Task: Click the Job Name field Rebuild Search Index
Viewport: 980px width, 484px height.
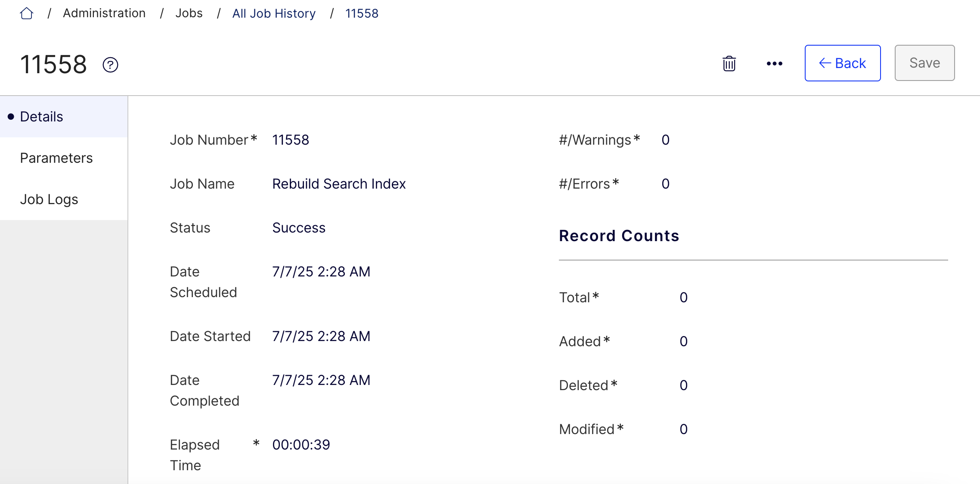Action: tap(338, 183)
